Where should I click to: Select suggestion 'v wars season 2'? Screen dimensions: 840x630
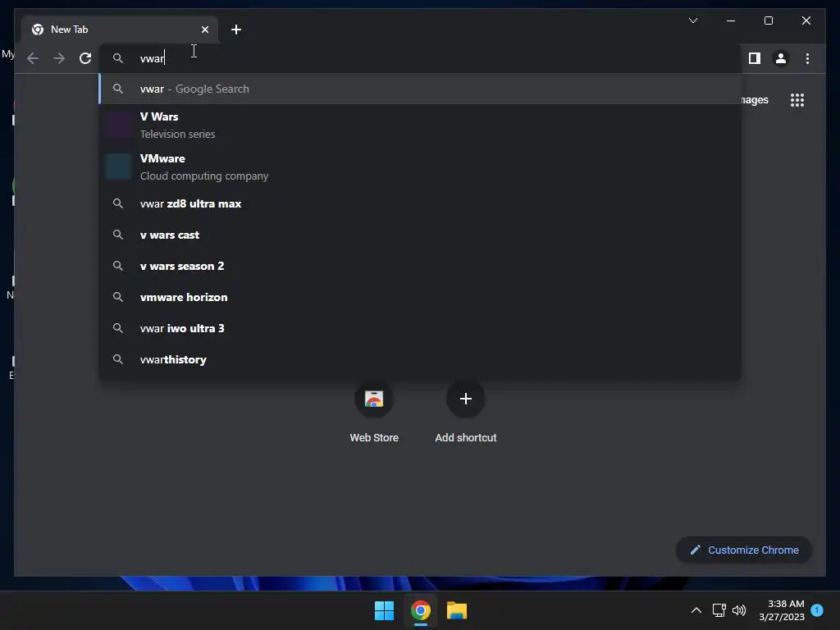(421, 266)
